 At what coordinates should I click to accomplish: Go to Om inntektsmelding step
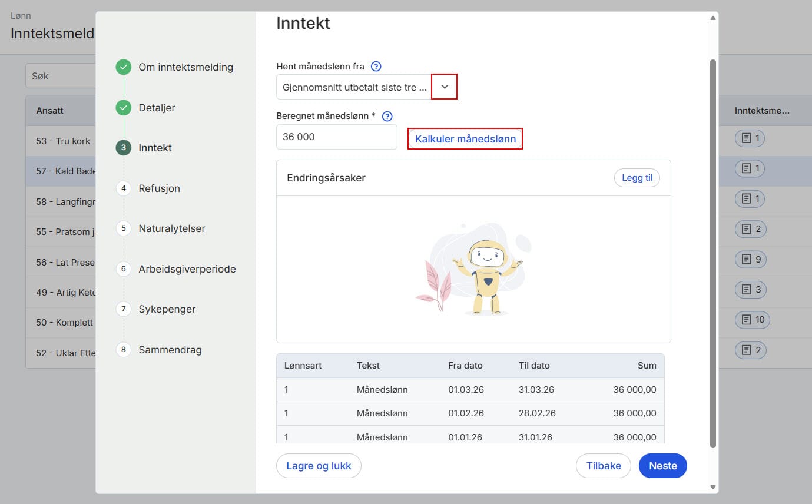pos(186,67)
